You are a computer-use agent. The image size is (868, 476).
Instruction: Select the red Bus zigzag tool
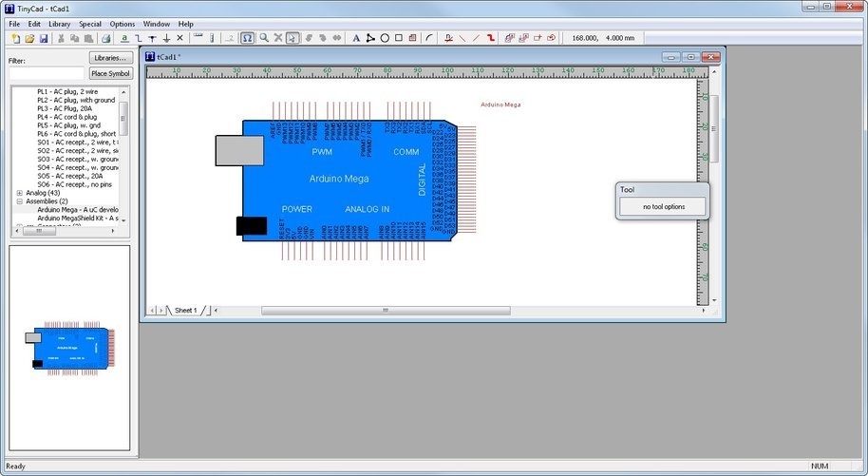coord(490,38)
